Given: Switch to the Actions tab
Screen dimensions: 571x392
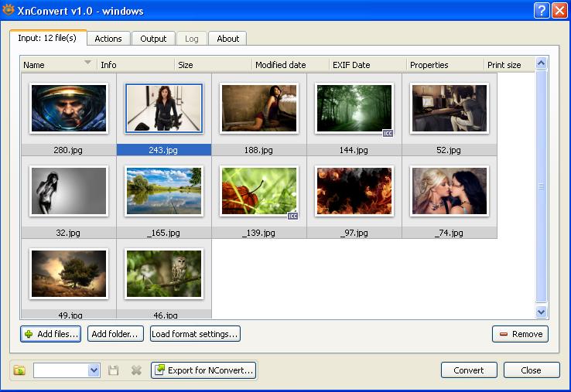Looking at the screenshot, I should pos(108,39).
